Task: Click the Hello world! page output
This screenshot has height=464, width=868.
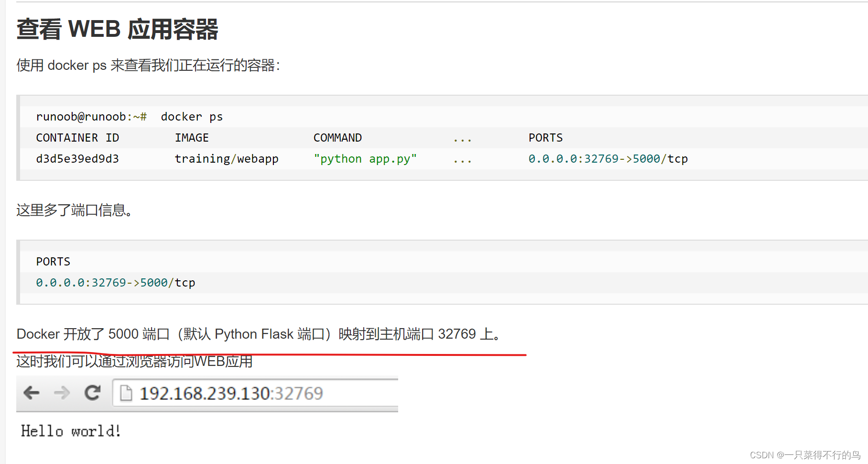Action: [71, 431]
